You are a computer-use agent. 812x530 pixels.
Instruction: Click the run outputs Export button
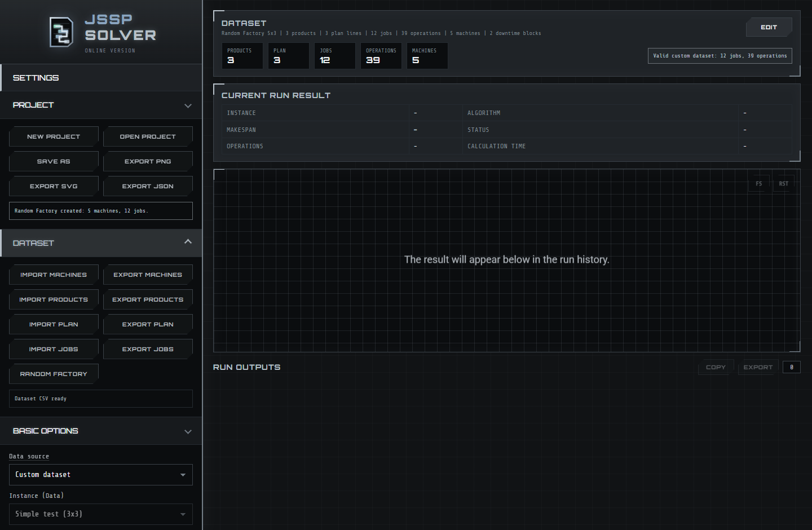pos(758,367)
